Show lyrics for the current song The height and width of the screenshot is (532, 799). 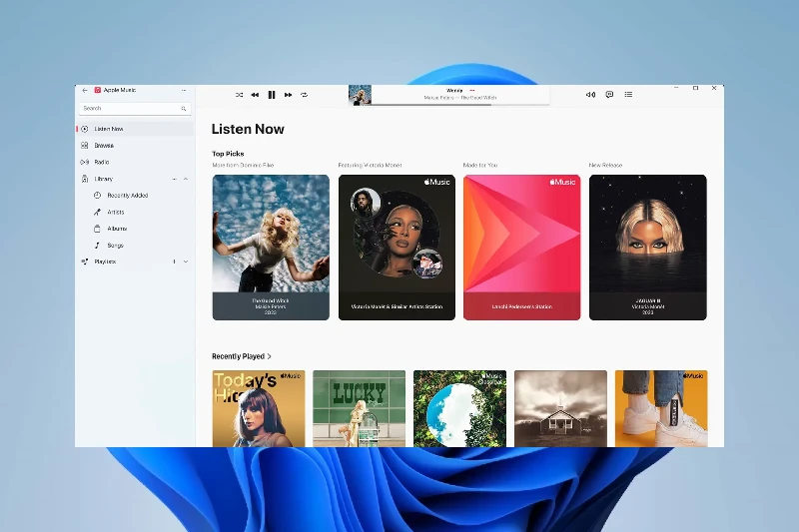tap(609, 95)
